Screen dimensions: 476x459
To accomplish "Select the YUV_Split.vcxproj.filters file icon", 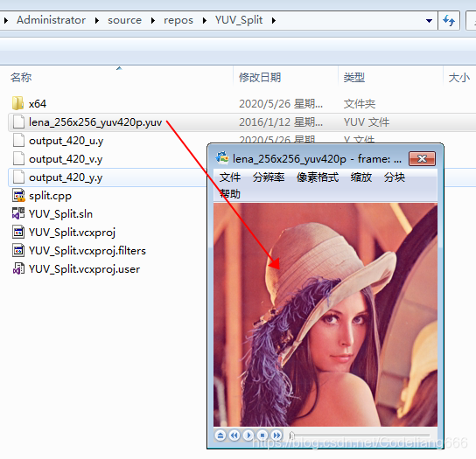I will [x=18, y=251].
